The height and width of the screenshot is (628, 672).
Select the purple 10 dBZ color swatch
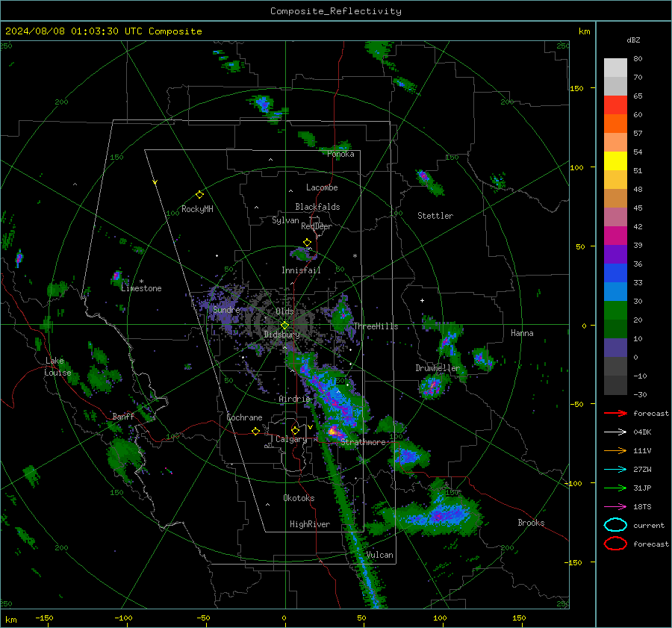[x=615, y=348]
